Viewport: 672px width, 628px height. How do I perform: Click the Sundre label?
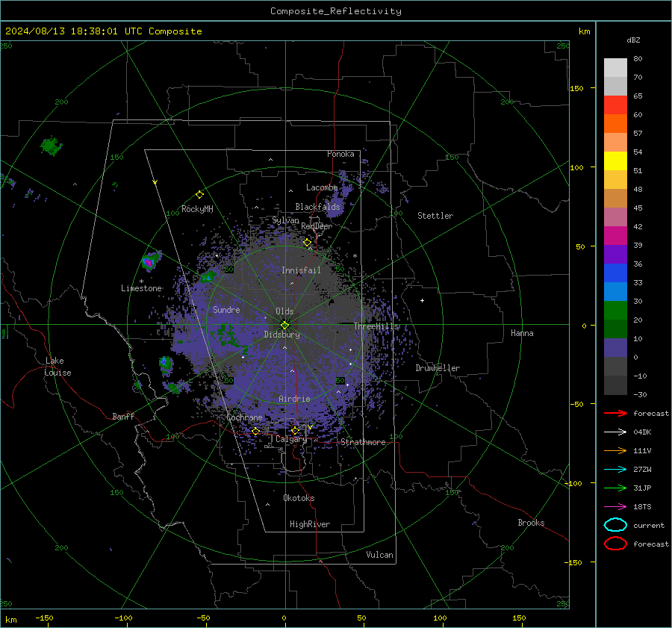pyautogui.click(x=226, y=309)
